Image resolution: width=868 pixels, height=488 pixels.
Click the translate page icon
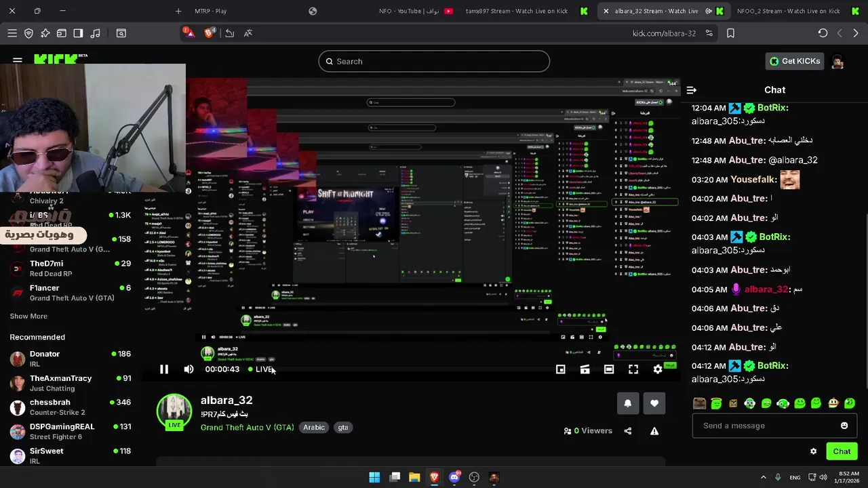pos(248,33)
